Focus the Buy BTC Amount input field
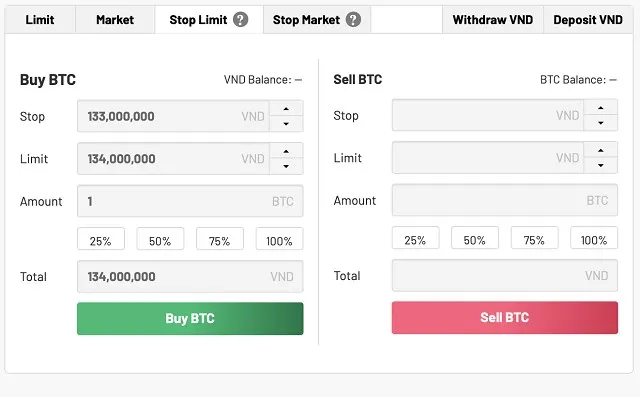Screen dimensions: 640x397 click(x=190, y=201)
